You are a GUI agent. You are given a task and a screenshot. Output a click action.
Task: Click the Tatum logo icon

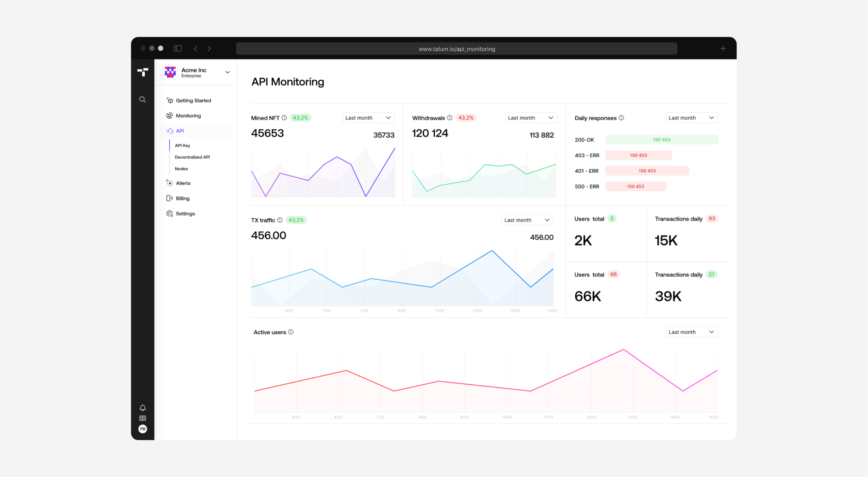point(142,72)
